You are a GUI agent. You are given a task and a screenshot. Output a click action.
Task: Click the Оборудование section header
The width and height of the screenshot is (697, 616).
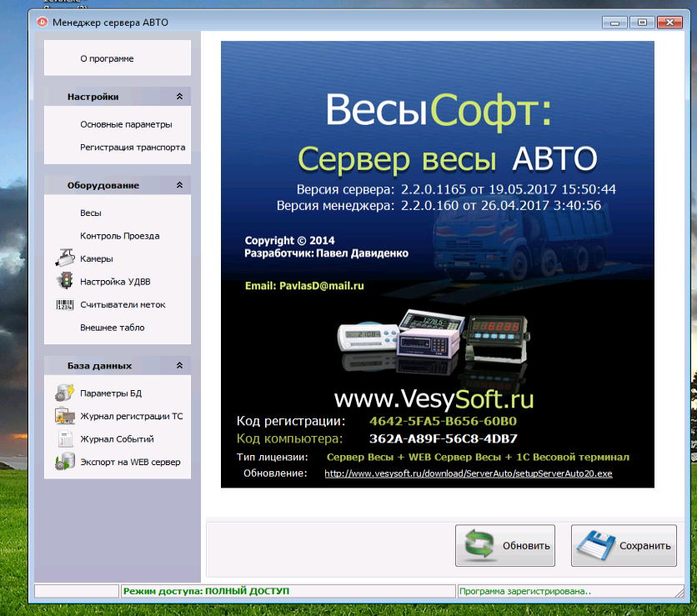(x=118, y=185)
